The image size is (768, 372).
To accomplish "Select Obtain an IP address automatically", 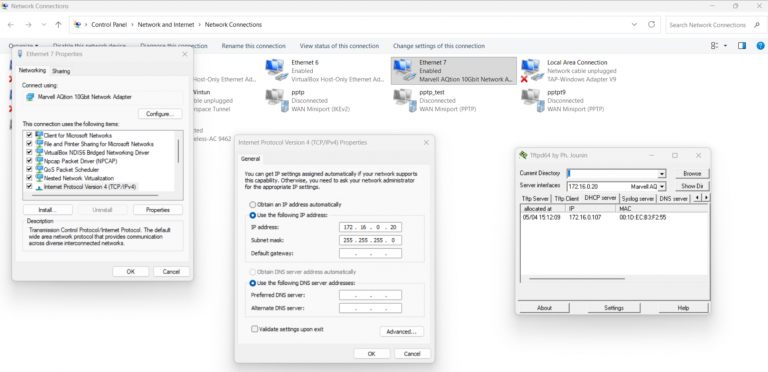I will [253, 205].
